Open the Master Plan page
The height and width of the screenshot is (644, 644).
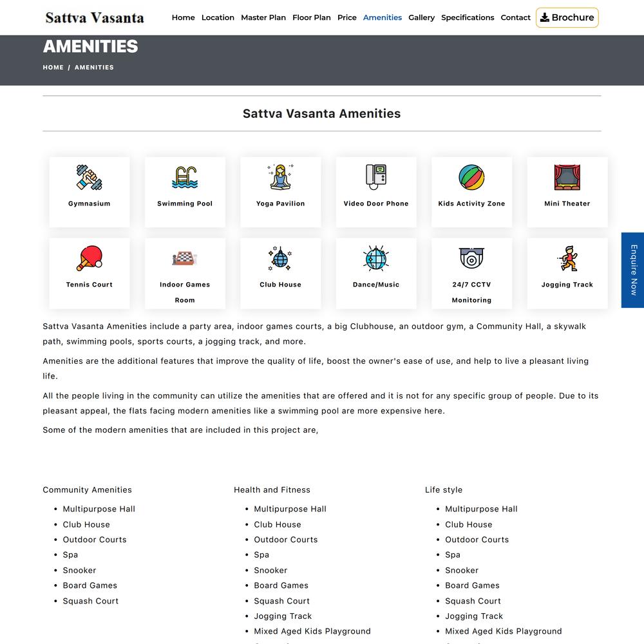pos(263,17)
